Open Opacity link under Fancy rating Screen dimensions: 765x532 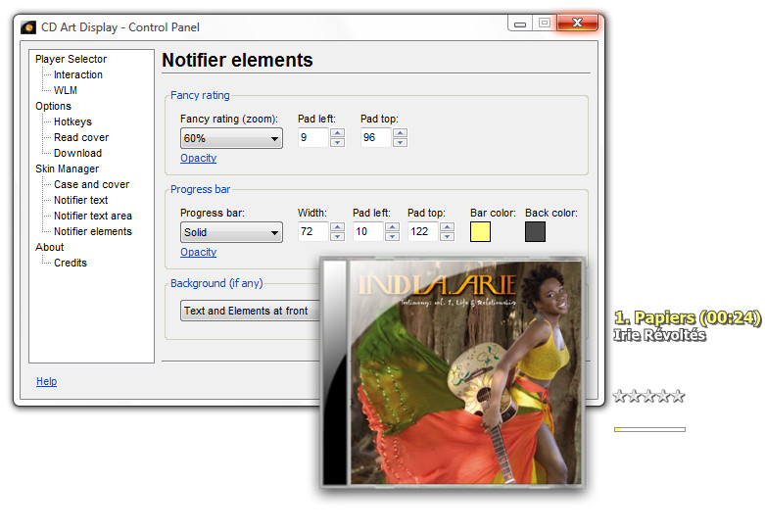(198, 158)
